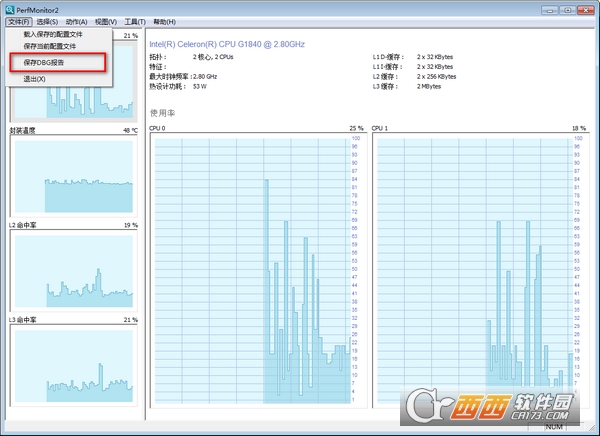The height and width of the screenshot is (436, 600).
Task: Choose 载入保存的配置文件 menu entry
Action: [59, 34]
